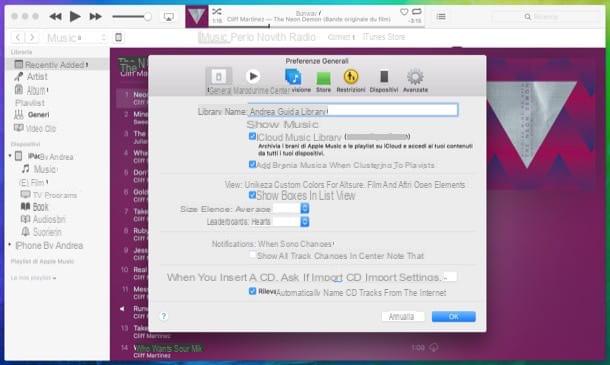
Task: Go back with the left chevron
Action: coord(18,37)
